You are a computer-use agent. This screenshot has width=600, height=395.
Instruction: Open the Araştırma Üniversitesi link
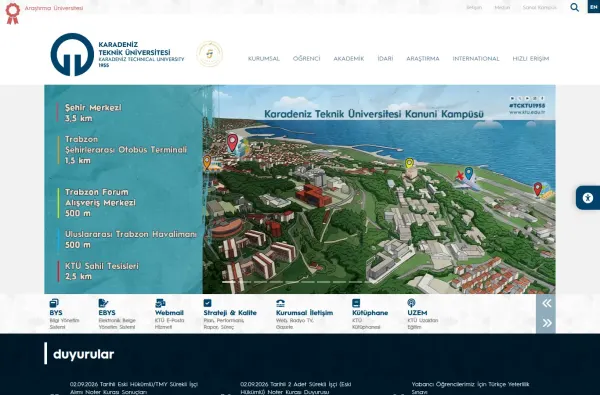54,8
